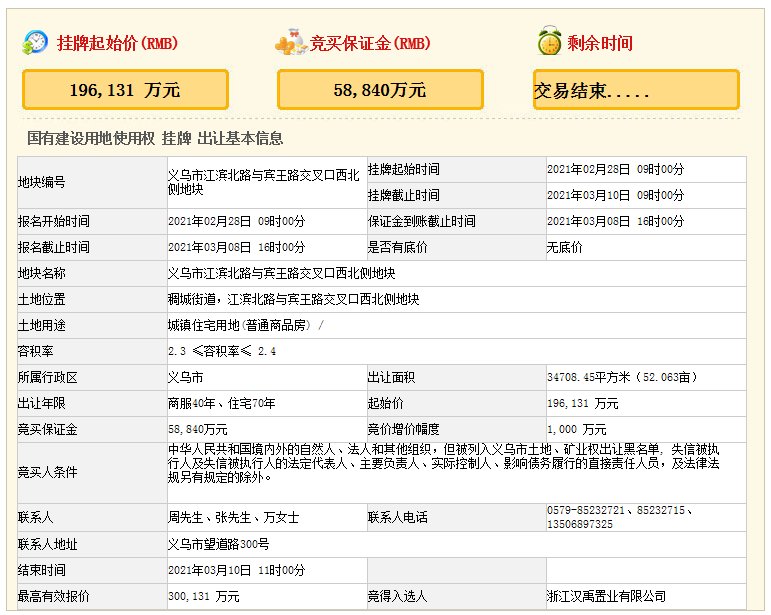The height and width of the screenshot is (615, 771).
Task: Click the 稠城街道 land location value
Action: point(294,299)
